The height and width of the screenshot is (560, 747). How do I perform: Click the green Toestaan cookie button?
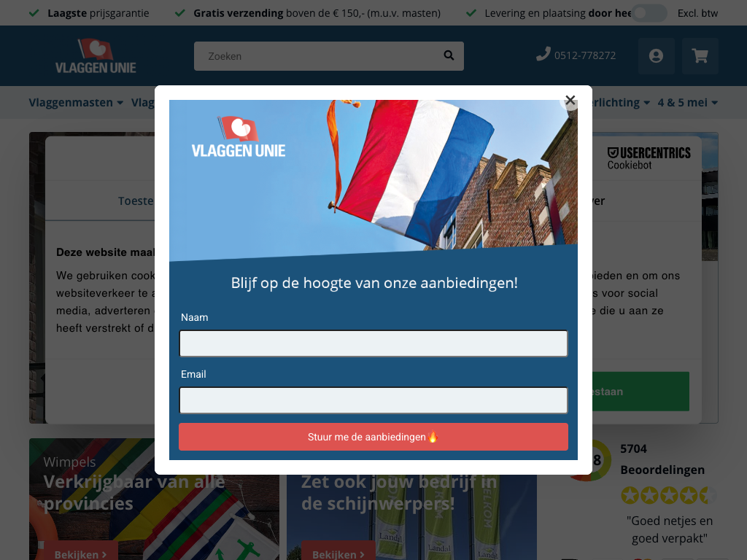tap(640, 392)
